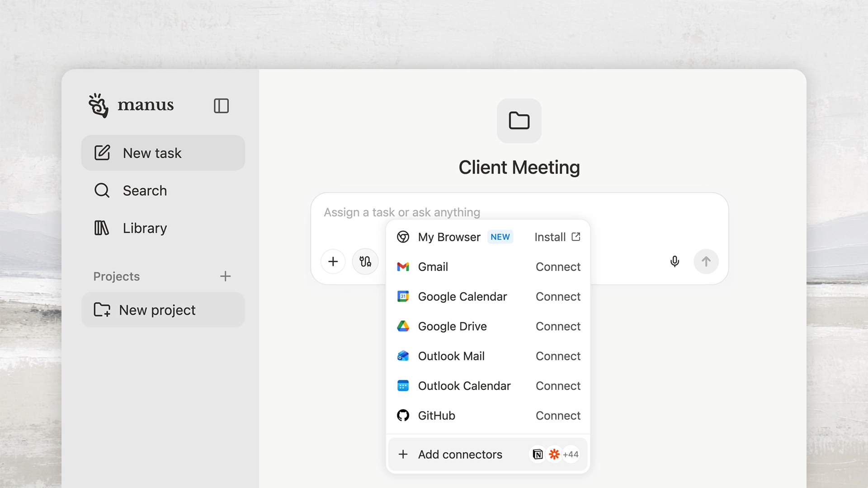This screenshot has width=868, height=488.
Task: Open the connectors plug icon button
Action: pos(365,261)
